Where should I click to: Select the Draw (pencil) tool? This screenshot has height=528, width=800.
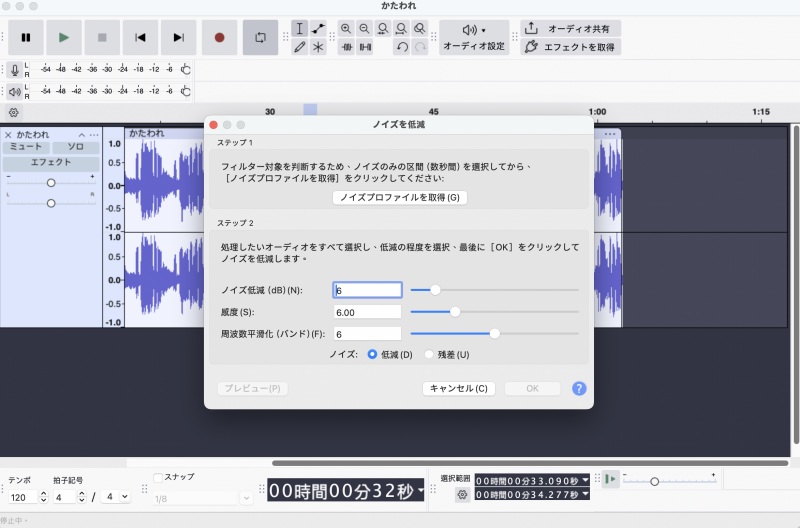(x=299, y=47)
